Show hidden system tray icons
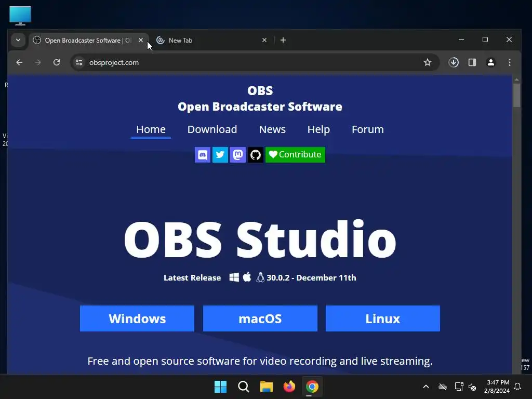 pyautogui.click(x=426, y=387)
